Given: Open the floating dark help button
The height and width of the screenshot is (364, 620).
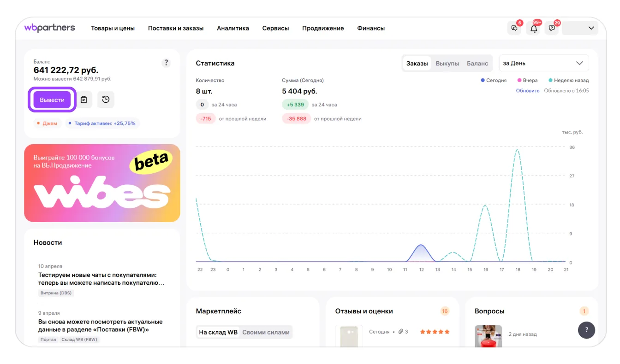Looking at the screenshot, I should (586, 330).
